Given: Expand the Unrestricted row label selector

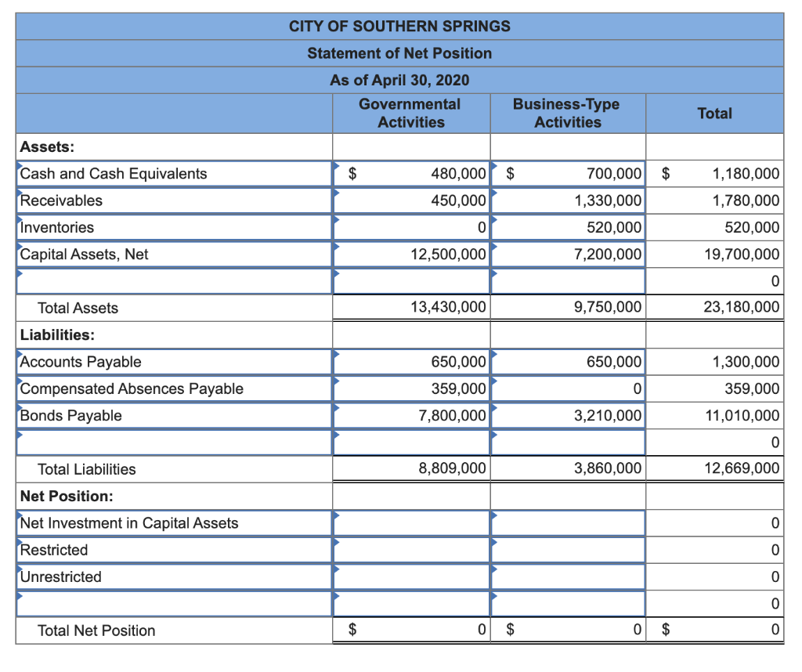Looking at the screenshot, I should click(x=20, y=568).
